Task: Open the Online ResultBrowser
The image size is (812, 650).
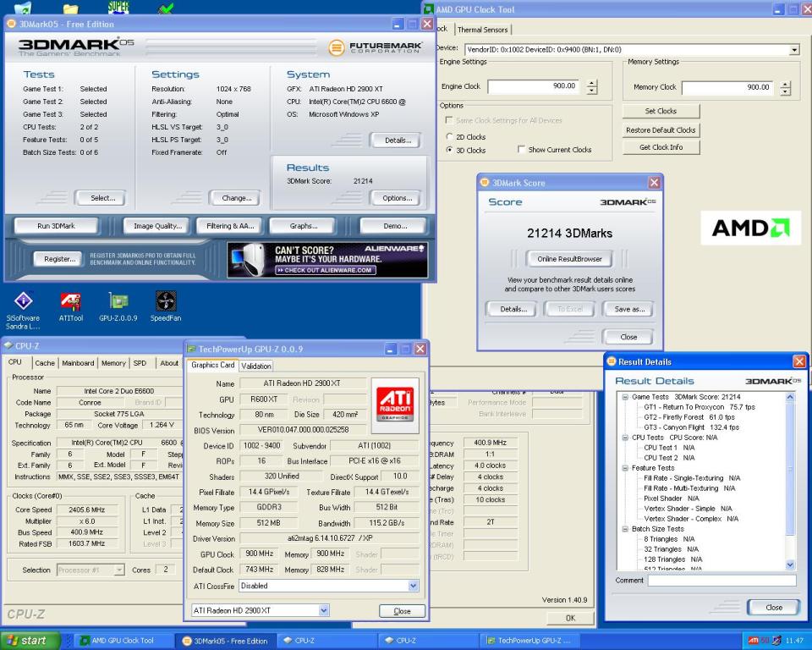Action: pyautogui.click(x=569, y=259)
